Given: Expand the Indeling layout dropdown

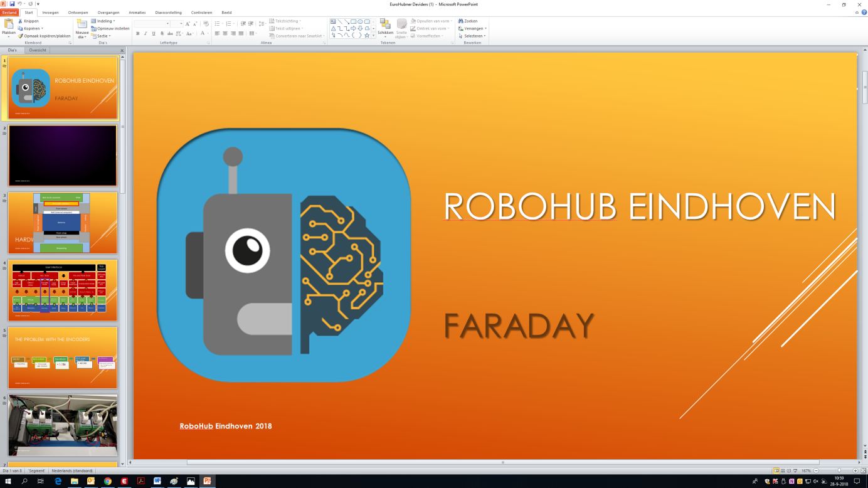Looking at the screenshot, I should 103,21.
